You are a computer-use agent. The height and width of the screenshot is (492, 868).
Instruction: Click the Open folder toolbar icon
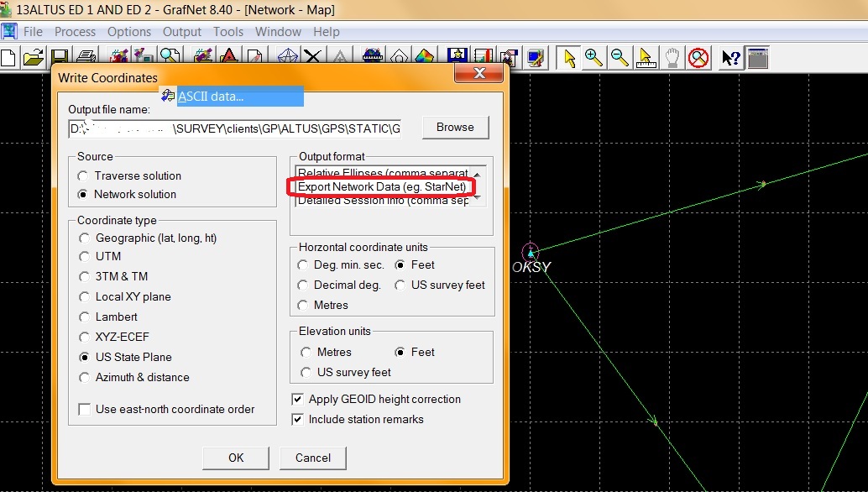(33, 57)
